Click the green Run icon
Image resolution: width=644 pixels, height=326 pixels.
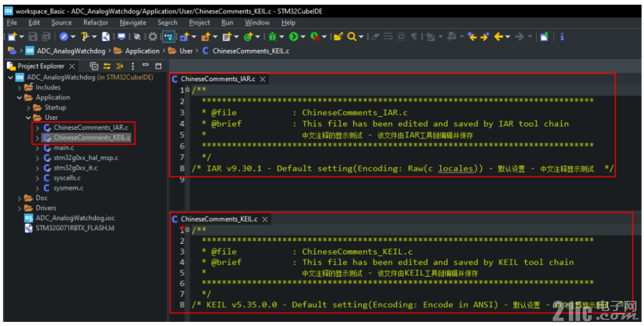click(293, 36)
